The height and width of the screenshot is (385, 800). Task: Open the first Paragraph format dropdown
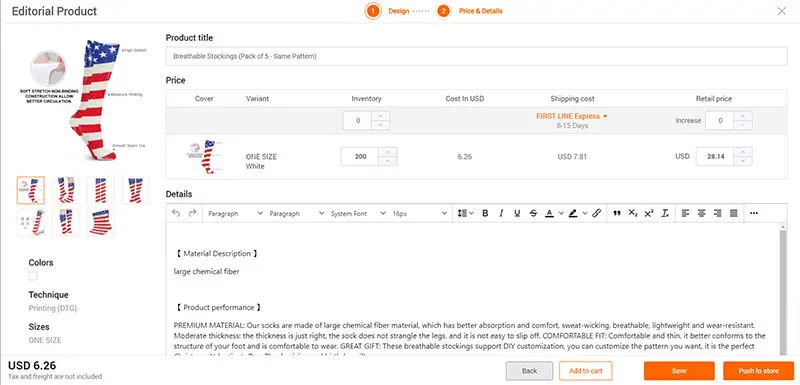(x=235, y=214)
